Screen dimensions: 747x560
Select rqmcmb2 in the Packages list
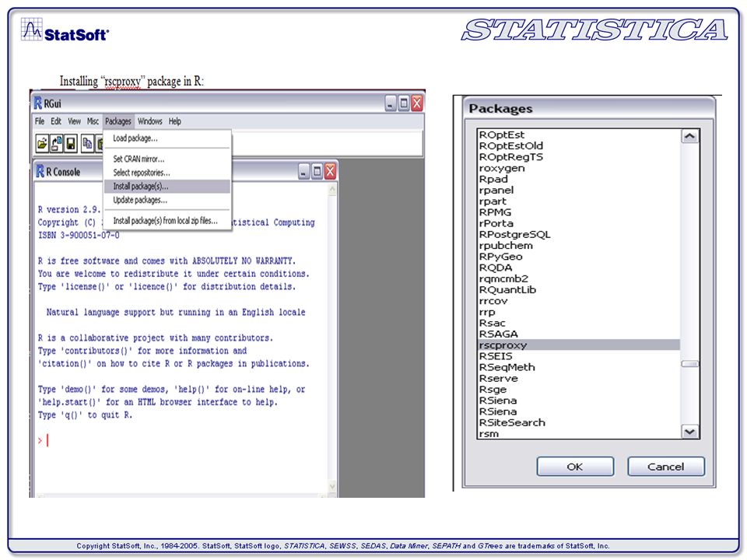[579, 278]
